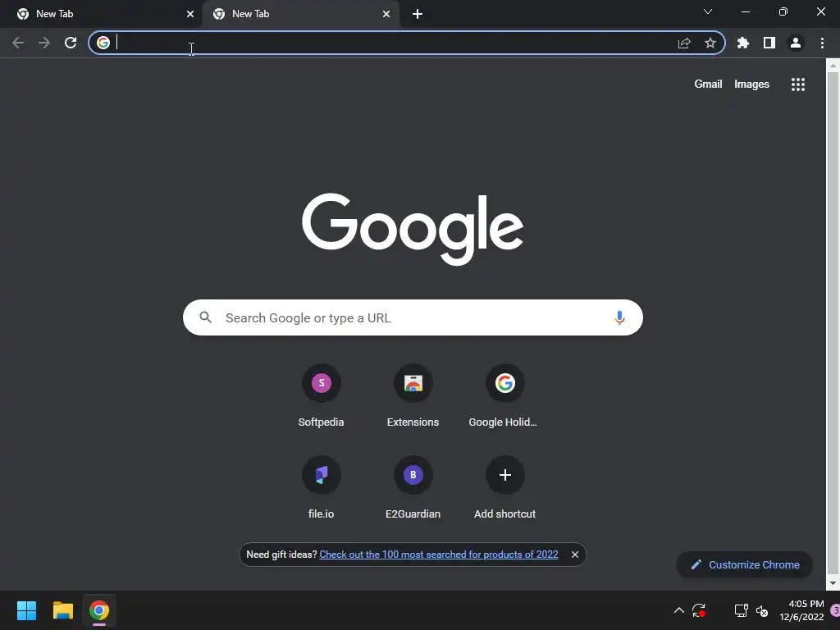Open Gmail link
The width and height of the screenshot is (840, 630).
708,84
